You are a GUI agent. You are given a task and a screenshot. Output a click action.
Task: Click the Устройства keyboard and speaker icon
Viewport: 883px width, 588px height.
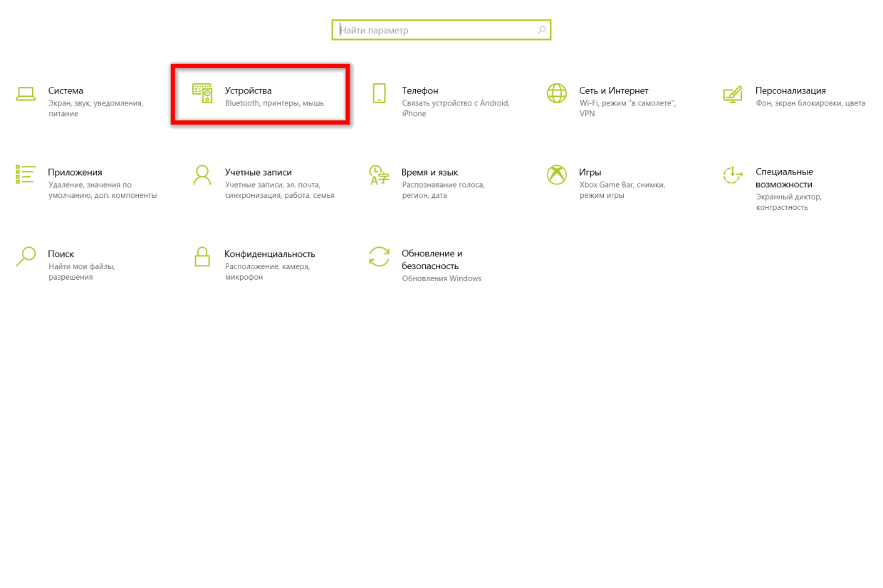click(x=202, y=93)
